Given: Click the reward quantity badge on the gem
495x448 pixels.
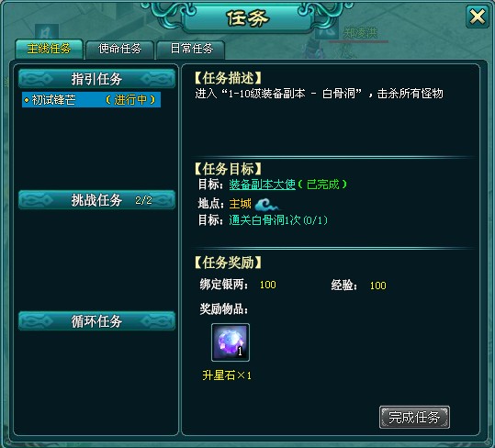Looking at the screenshot, I should (240, 351).
